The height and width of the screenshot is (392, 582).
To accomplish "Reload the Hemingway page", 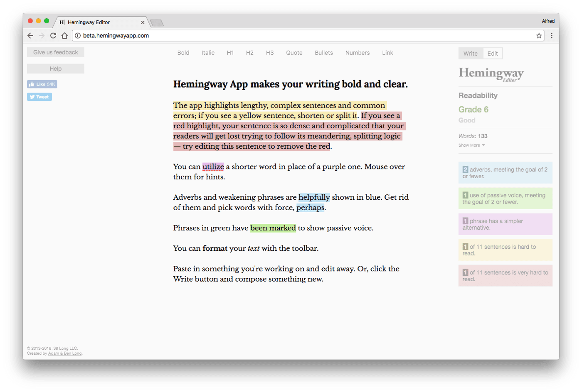I will (x=53, y=36).
